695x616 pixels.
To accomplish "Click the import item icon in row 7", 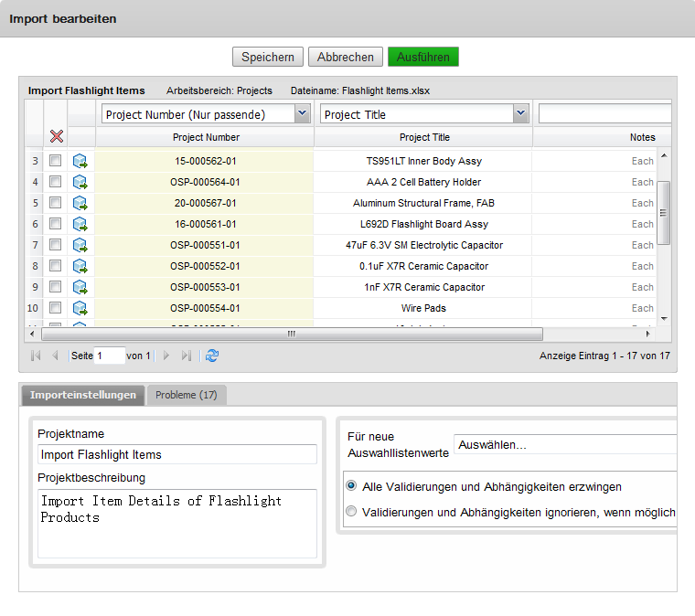I will pyautogui.click(x=80, y=245).
